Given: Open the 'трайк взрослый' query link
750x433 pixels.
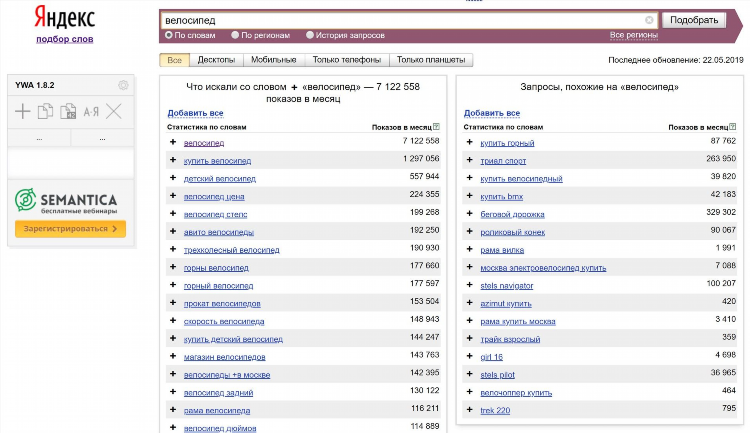Looking at the screenshot, I should [510, 339].
